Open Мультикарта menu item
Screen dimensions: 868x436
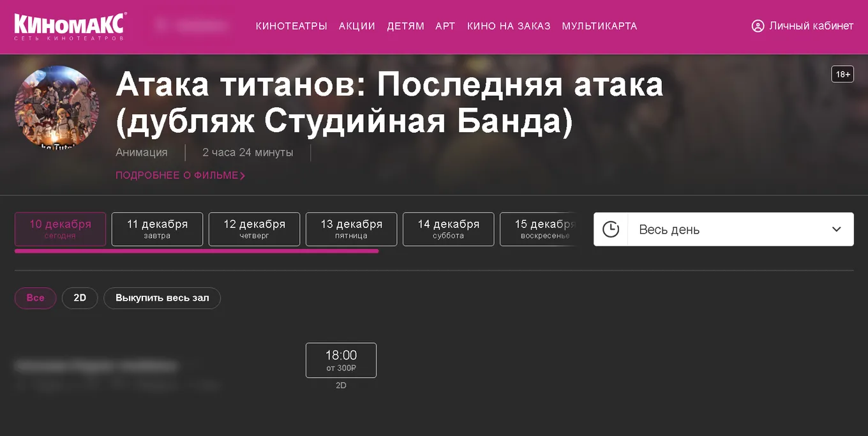pyautogui.click(x=599, y=26)
